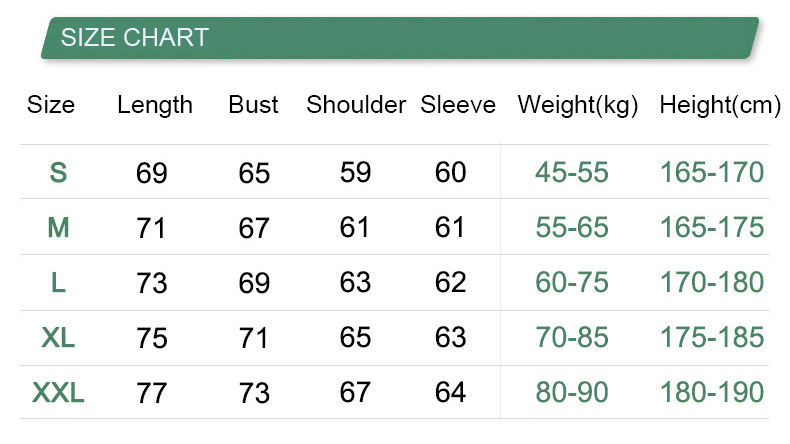This screenshot has width=790, height=444.
Task: Click the 60-75 weight range
Action: pos(572,283)
